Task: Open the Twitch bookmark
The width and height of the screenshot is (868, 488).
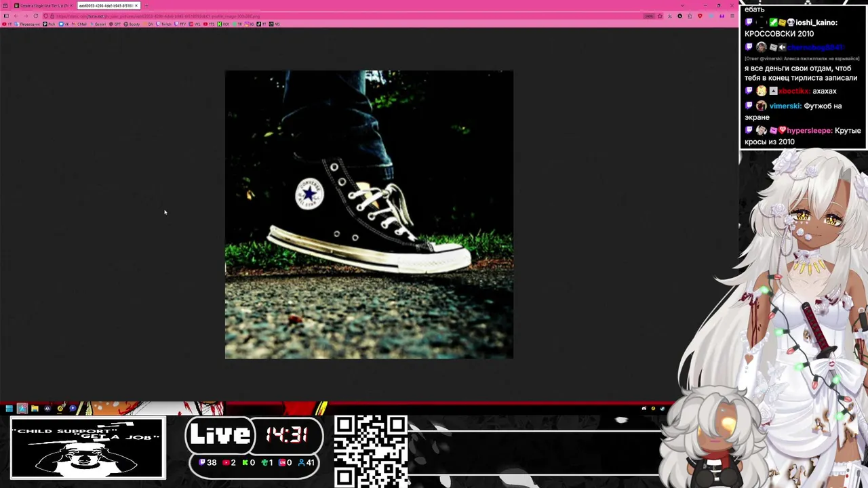Action: (x=164, y=24)
